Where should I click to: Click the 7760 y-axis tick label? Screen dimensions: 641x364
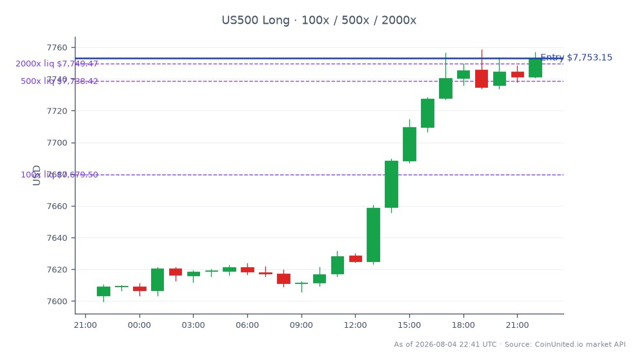[x=57, y=48]
